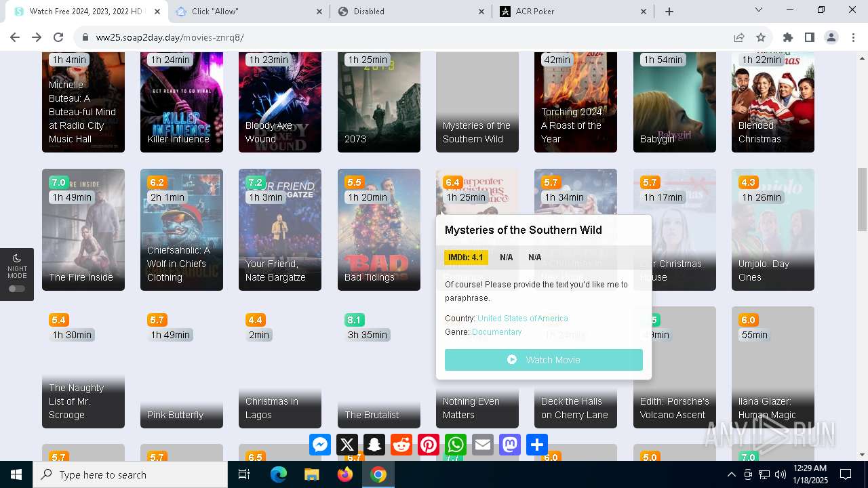The image size is (868, 488).
Task: Open Christmas in Lagos movie card
Action: (280, 367)
